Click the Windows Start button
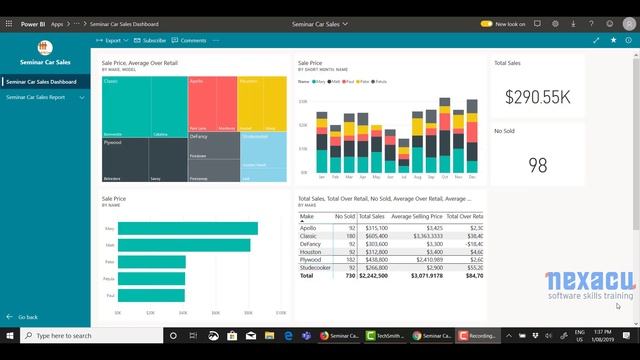Viewport: 640px width, 360px height. click(10, 336)
